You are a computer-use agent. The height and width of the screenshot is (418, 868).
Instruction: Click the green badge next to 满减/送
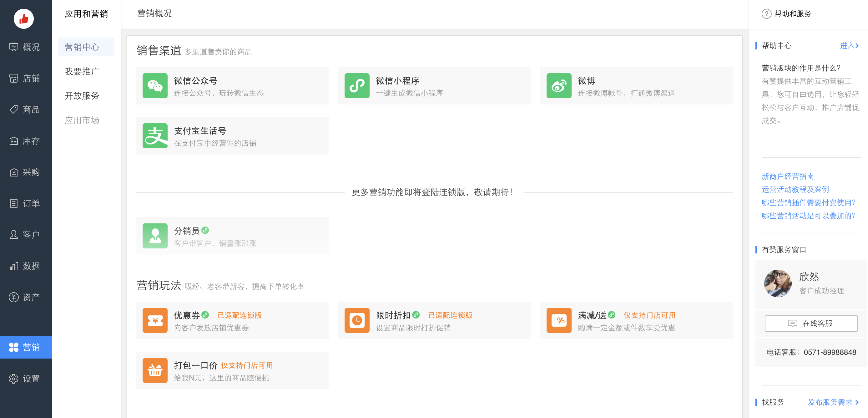(612, 314)
